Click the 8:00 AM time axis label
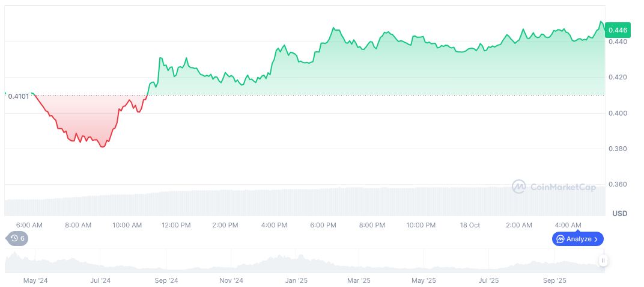This screenshot has width=644, height=287. [x=79, y=225]
